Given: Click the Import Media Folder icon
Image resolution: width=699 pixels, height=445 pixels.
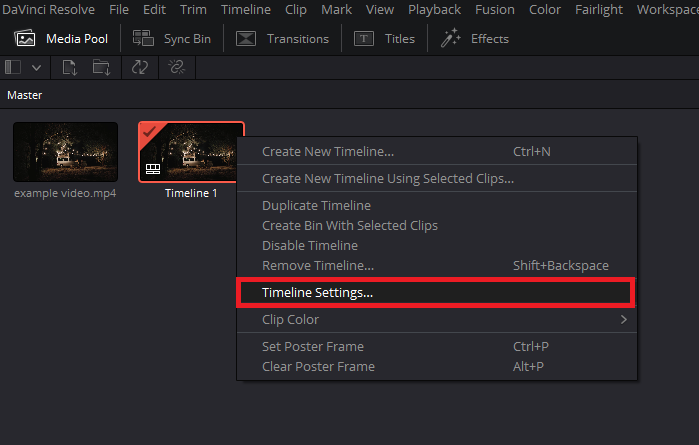Looking at the screenshot, I should pos(102,67).
